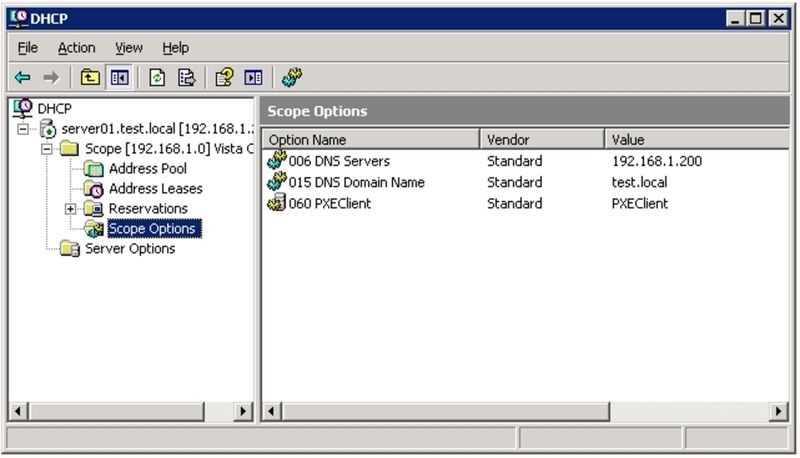This screenshot has height=458, width=800.
Task: Sort by Value column header
Action: coord(697,139)
